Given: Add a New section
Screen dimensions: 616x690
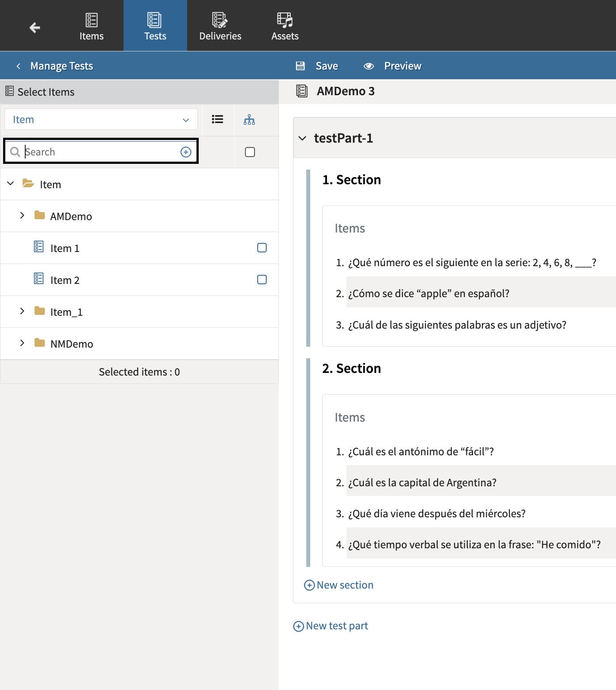Looking at the screenshot, I should [339, 585].
